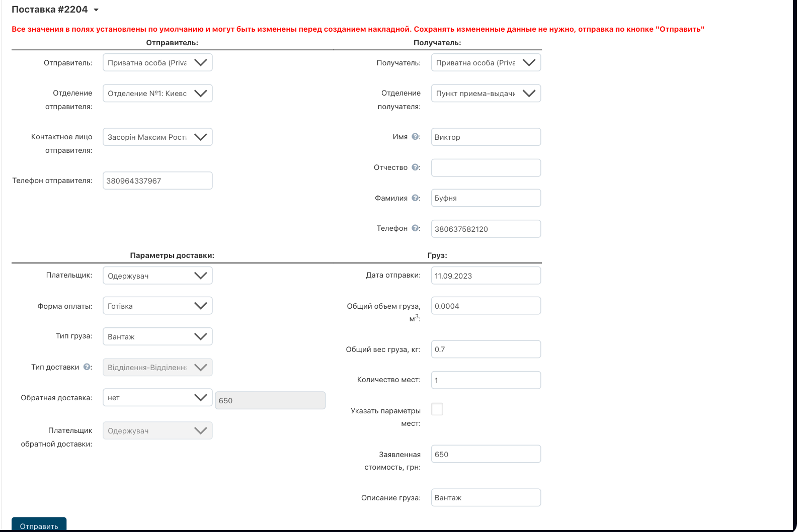Expand Контактное лицо отправителя dropdown
This screenshot has width=801, height=532.
coord(157,137)
